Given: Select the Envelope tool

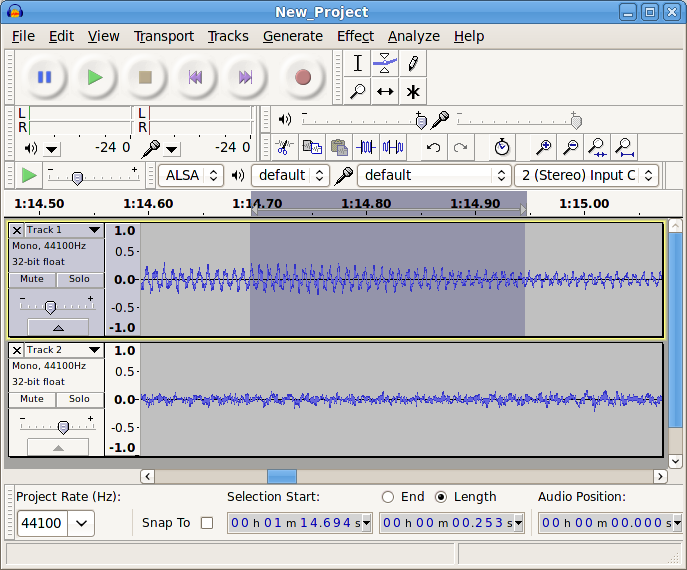Looking at the screenshot, I should click(x=385, y=64).
